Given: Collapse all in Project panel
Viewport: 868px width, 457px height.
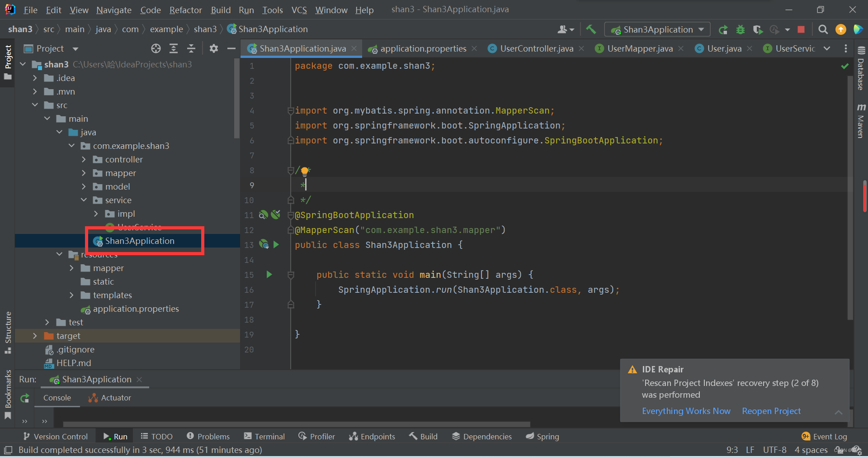Looking at the screenshot, I should pos(191,48).
